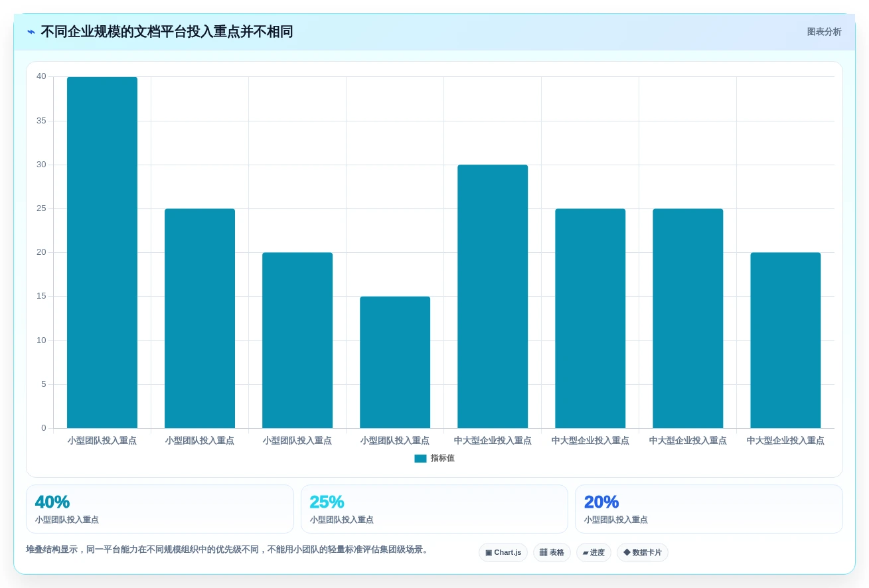The height and width of the screenshot is (588, 869).
Task: Open the 40% stat card
Action: [160, 509]
